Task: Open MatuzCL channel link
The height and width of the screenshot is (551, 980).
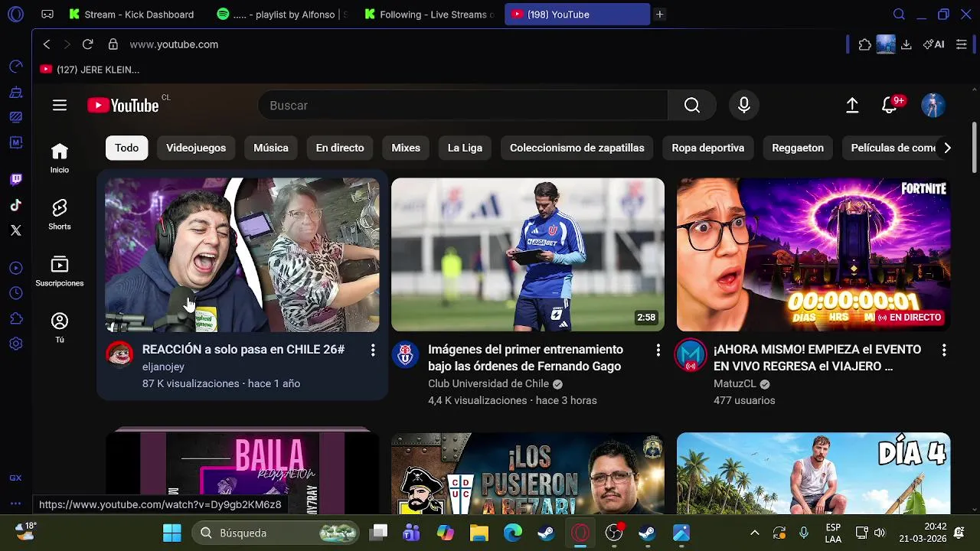Action: (735, 383)
